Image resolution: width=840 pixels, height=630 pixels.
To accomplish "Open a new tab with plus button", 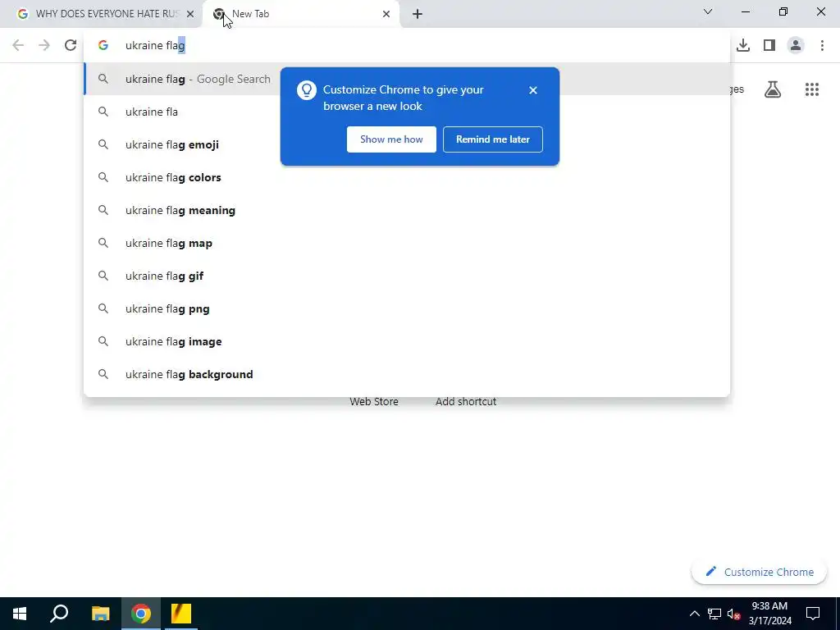I will click(418, 14).
